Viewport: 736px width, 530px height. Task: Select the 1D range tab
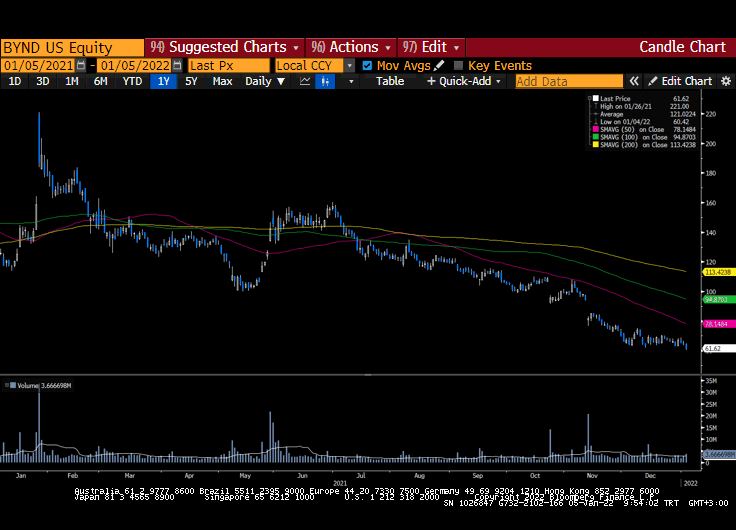(15, 81)
